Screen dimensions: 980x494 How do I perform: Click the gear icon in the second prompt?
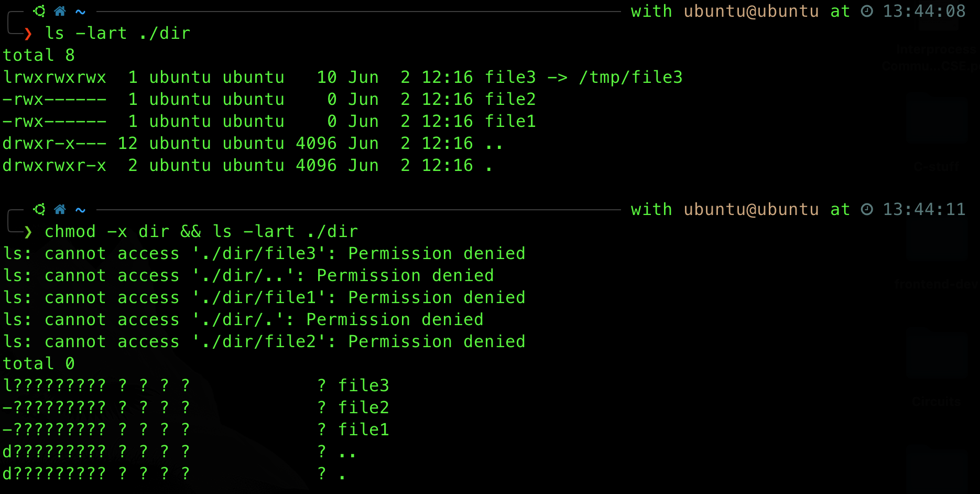click(x=39, y=209)
